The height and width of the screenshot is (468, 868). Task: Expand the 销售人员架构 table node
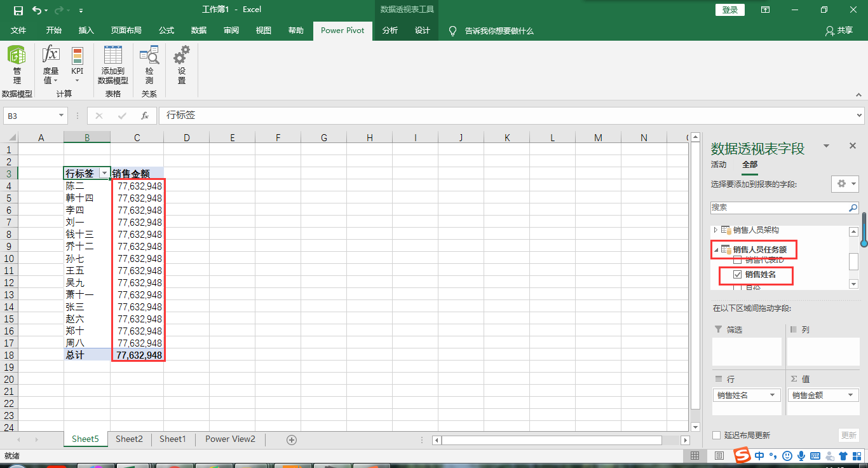point(715,230)
